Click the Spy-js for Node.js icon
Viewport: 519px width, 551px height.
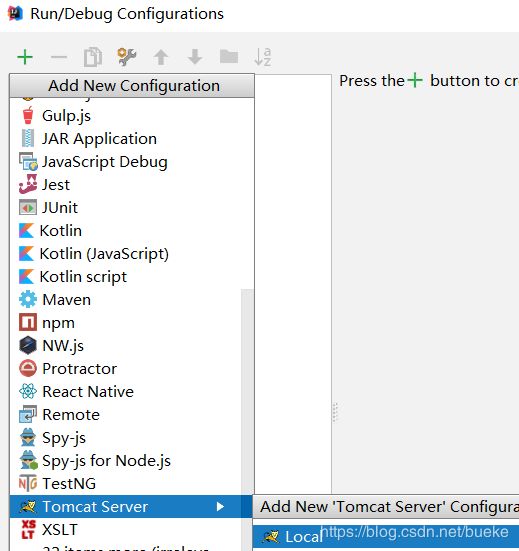tap(28, 460)
